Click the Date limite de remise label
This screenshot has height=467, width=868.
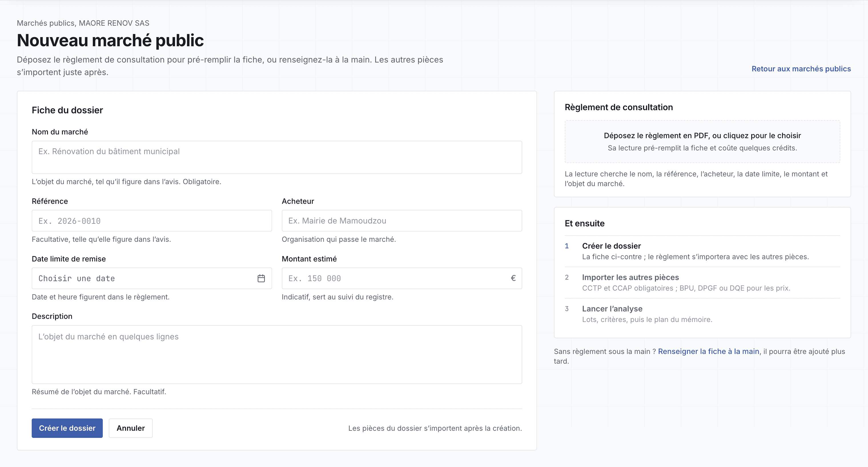[69, 259]
